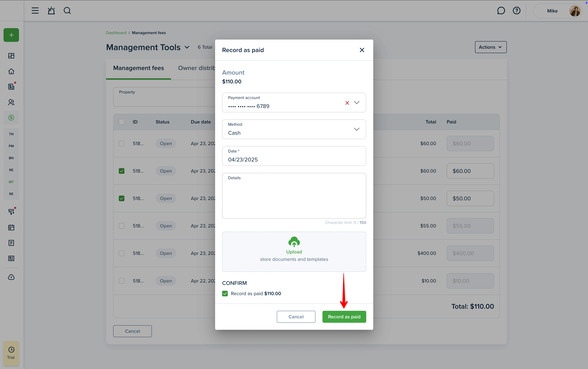Click the Paid column header

pos(451,122)
